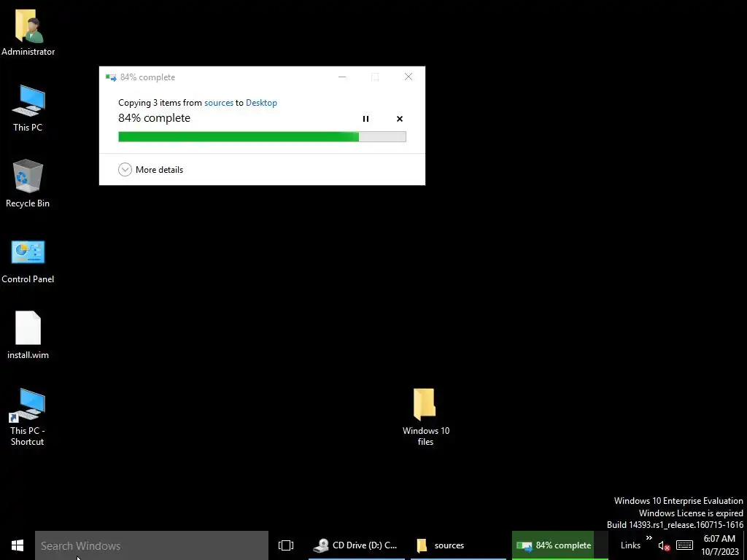This screenshot has width=747, height=560.
Task: Activate the 84% complete taskbar button
Action: 560,545
